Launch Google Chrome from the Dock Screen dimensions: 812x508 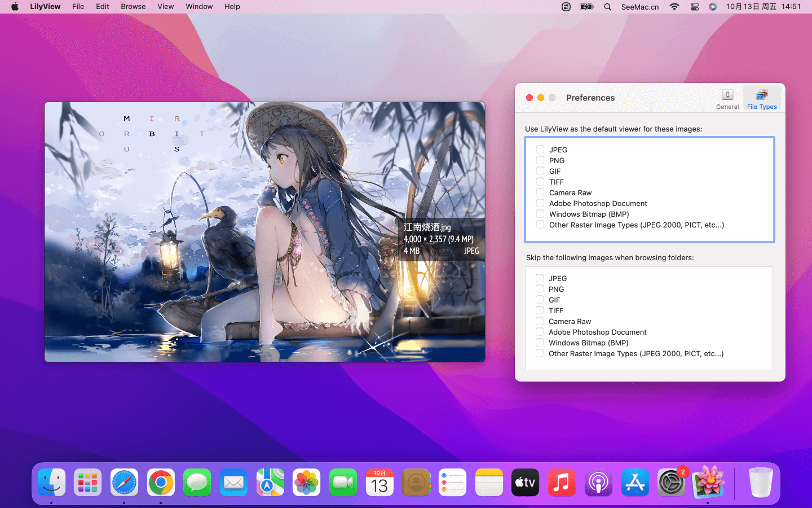[161, 483]
